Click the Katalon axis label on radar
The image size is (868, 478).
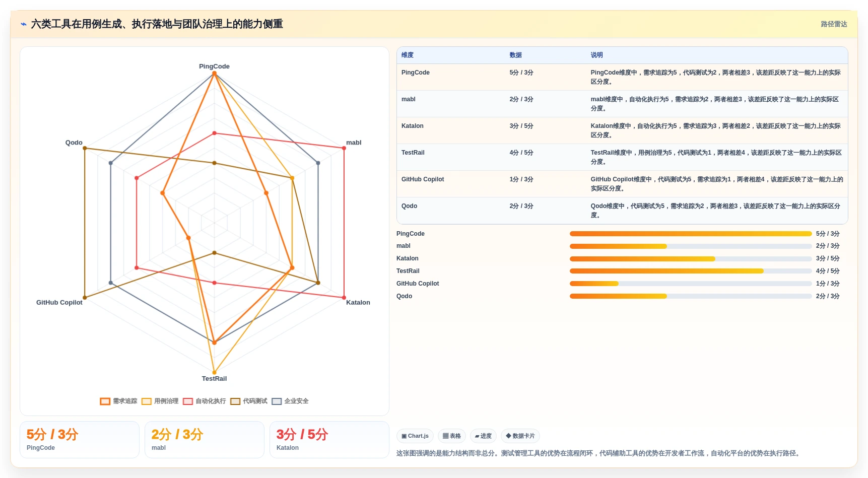[358, 303]
